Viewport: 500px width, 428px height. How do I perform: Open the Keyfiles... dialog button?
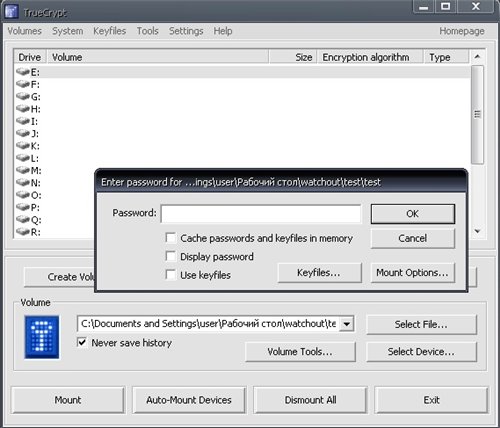[319, 273]
